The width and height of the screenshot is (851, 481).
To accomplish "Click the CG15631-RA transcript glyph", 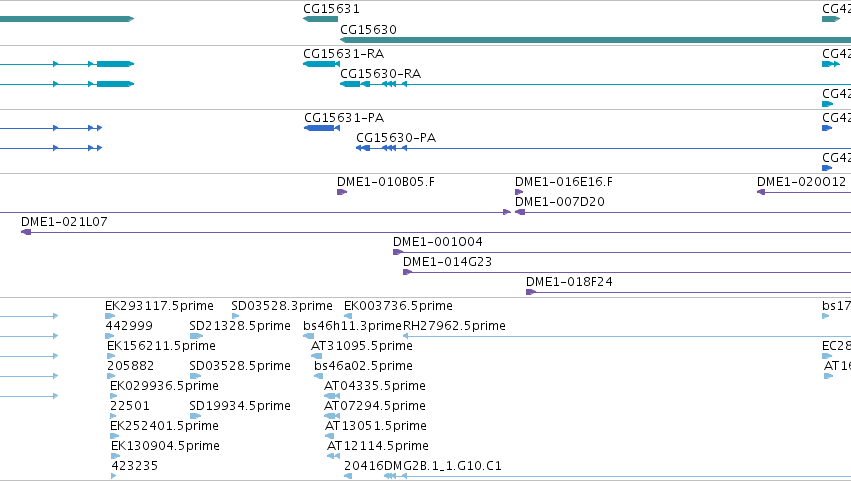I will 321,64.
